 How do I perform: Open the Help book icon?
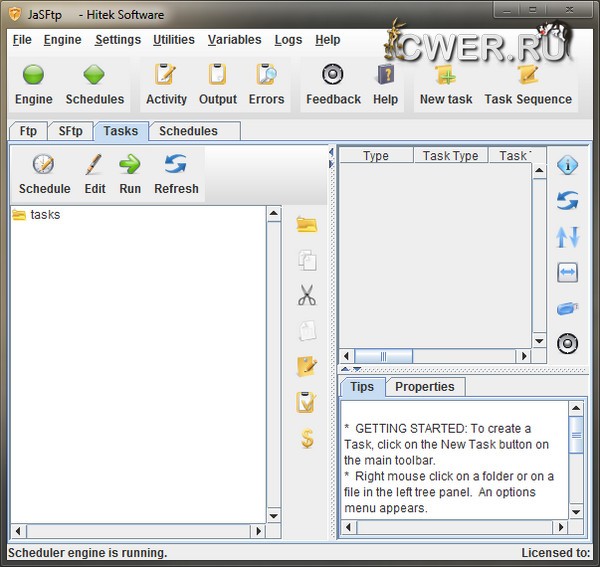385,74
